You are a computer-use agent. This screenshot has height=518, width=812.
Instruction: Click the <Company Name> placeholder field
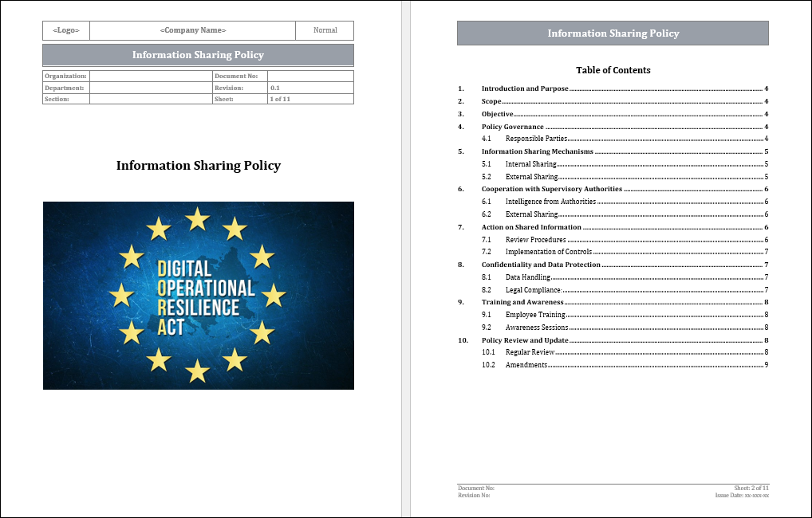192,30
